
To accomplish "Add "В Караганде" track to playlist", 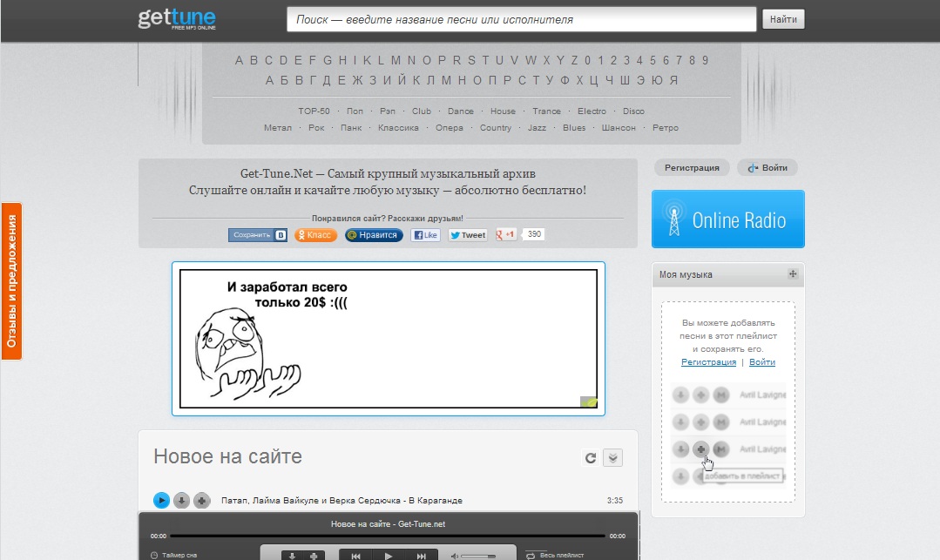I will point(202,500).
